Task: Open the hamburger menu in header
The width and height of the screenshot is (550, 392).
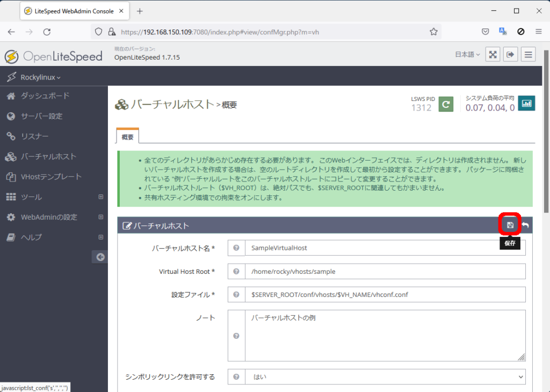Action: tap(528, 54)
